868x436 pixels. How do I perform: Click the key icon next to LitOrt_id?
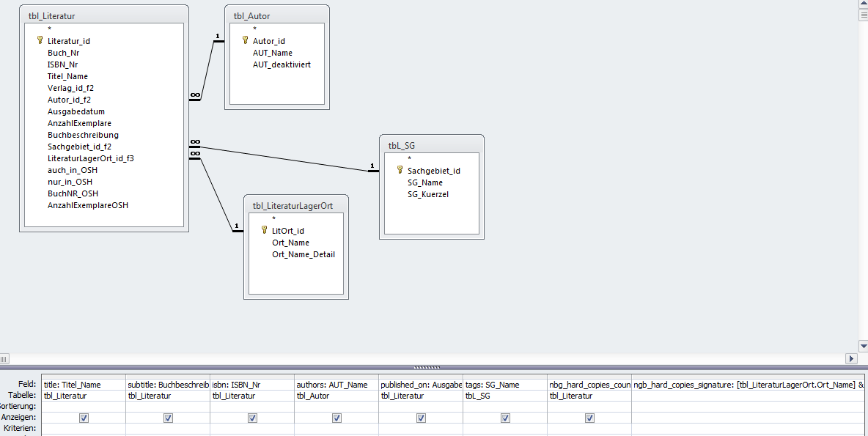(x=262, y=230)
